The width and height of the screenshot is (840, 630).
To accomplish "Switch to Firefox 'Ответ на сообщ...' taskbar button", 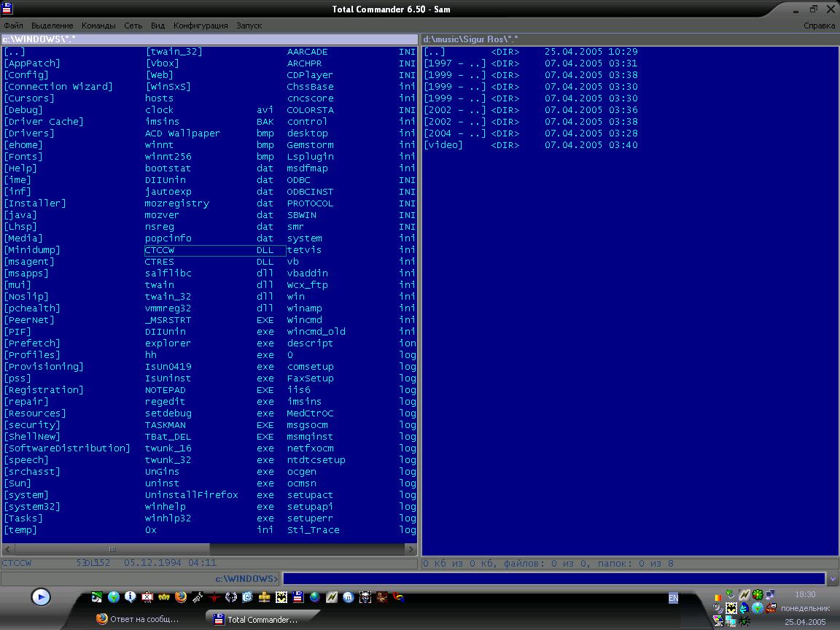I will [138, 619].
